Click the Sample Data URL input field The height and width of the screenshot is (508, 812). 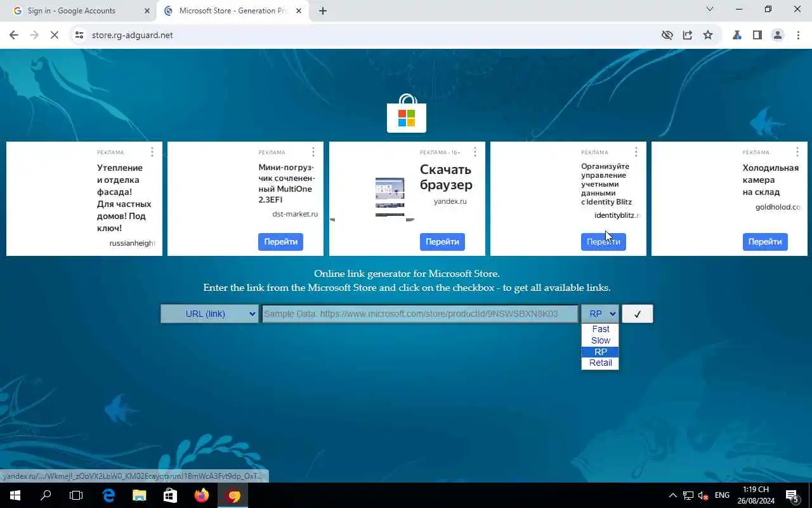click(x=420, y=314)
